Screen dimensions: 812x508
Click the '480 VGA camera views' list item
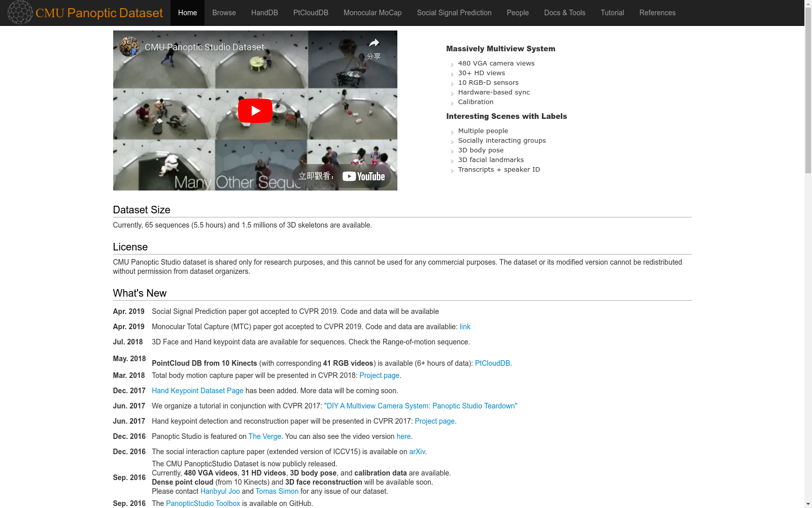[496, 63]
